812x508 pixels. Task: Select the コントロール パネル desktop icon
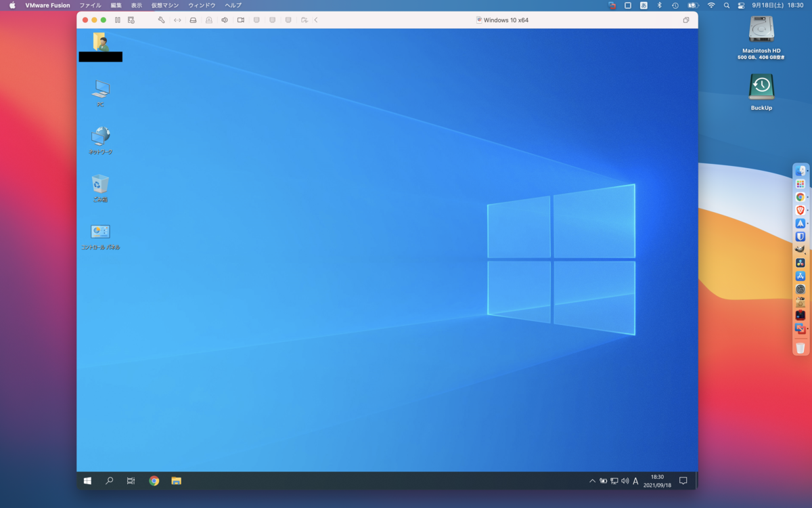click(x=100, y=237)
